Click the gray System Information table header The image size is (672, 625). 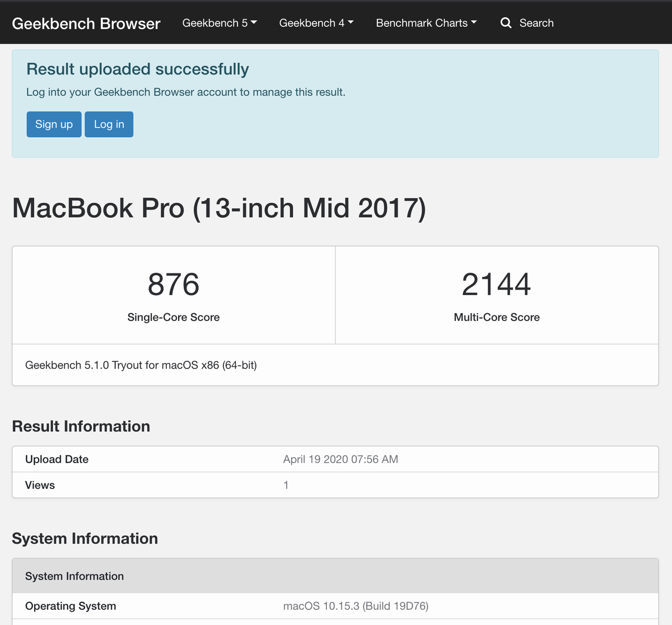click(335, 576)
